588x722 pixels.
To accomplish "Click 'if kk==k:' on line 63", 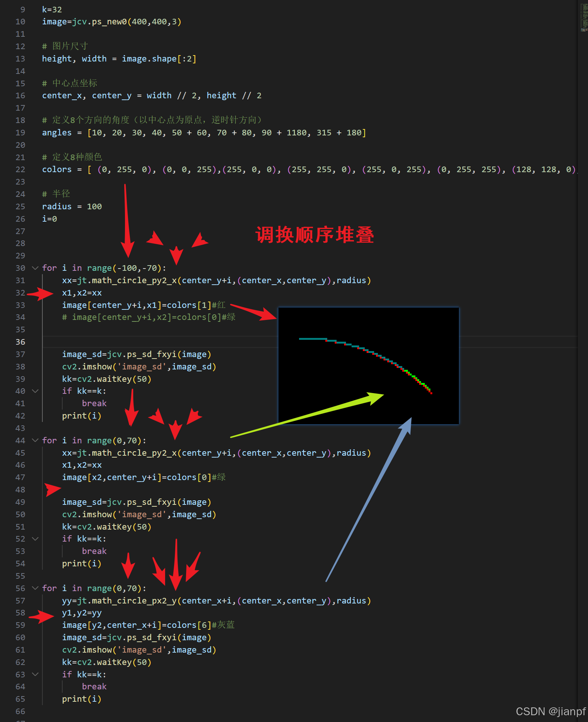I will (84, 674).
